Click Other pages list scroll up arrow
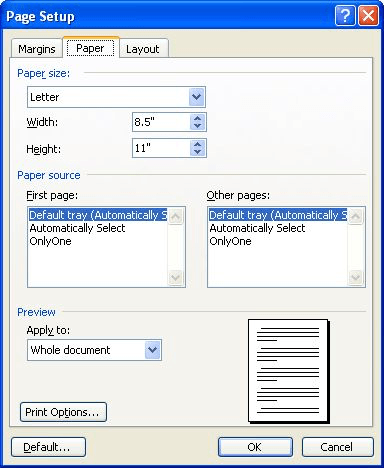The height and width of the screenshot is (468, 384). pyautogui.click(x=356, y=216)
